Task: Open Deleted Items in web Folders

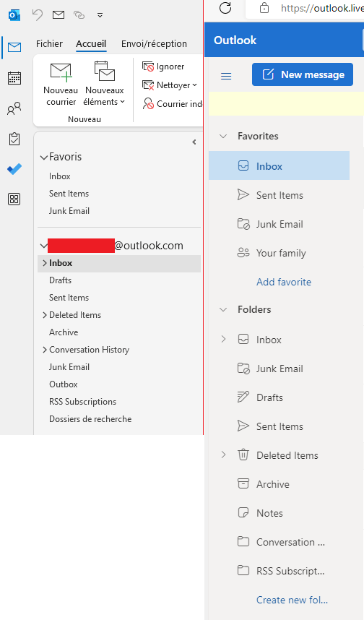Action: point(287,455)
